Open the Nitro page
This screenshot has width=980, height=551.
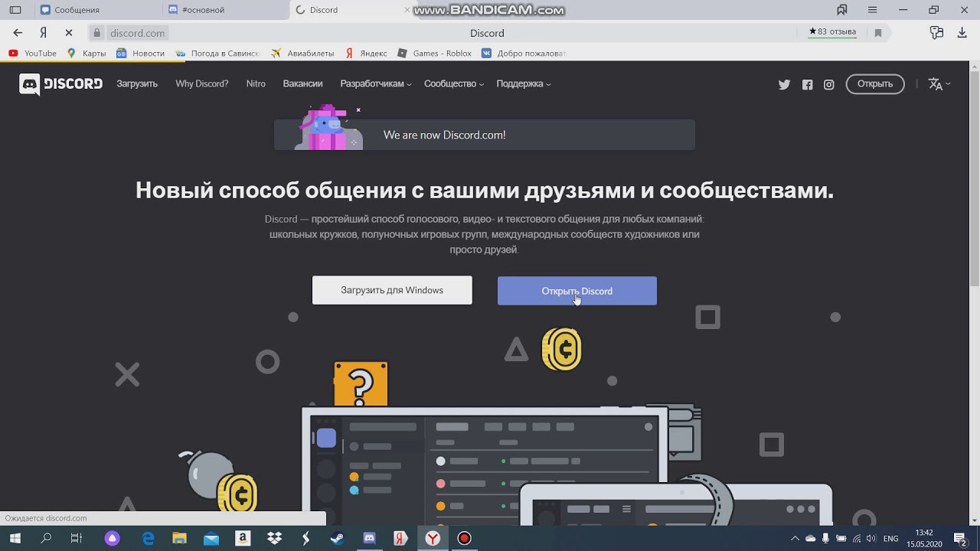pos(256,84)
